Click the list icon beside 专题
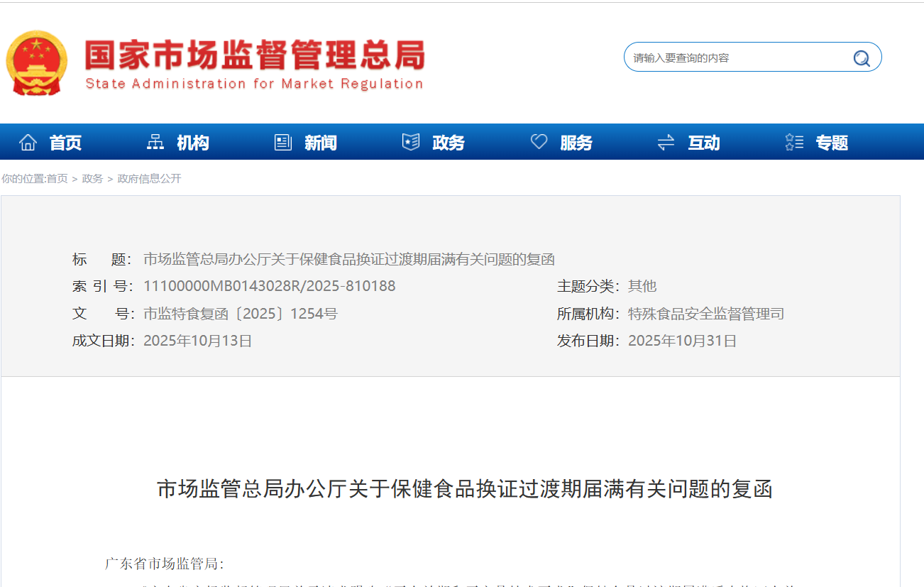Image resolution: width=924 pixels, height=587 pixels. coord(793,141)
